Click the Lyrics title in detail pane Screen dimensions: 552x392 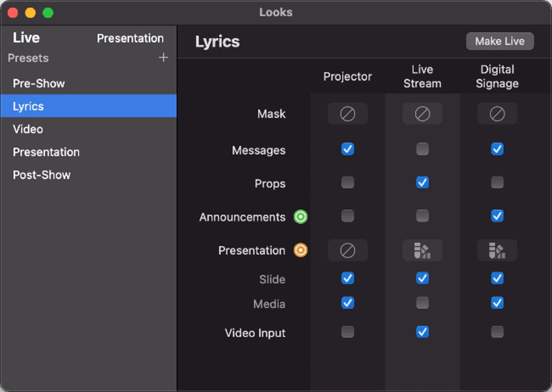point(218,42)
